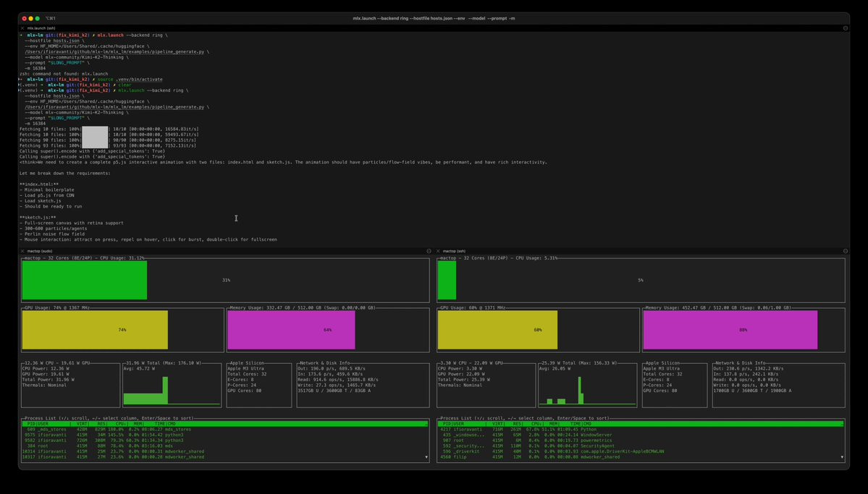Image resolution: width=868 pixels, height=494 pixels.
Task: Sort mactop (ssh) process list by CPU column
Action: [535, 424]
